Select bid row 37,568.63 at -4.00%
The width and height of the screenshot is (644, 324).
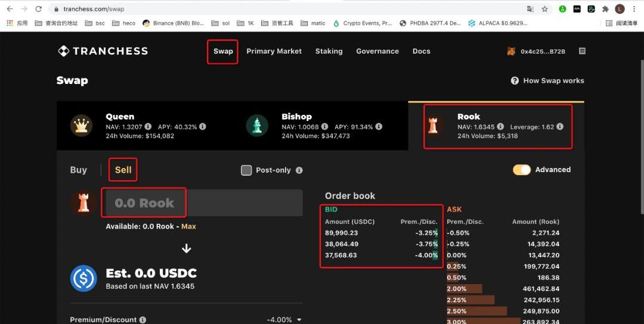pyautogui.click(x=382, y=255)
